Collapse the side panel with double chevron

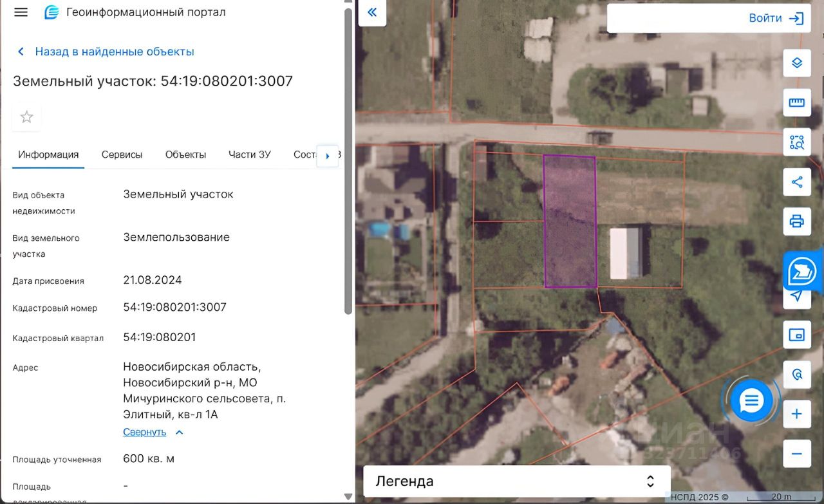click(372, 12)
